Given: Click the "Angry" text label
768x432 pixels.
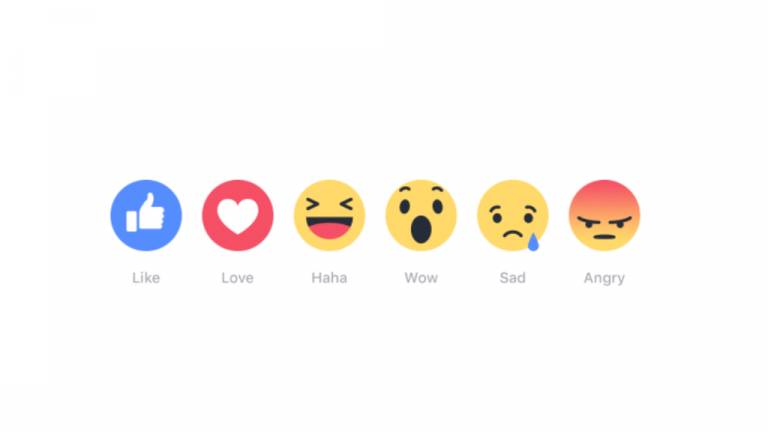Looking at the screenshot, I should 604,278.
